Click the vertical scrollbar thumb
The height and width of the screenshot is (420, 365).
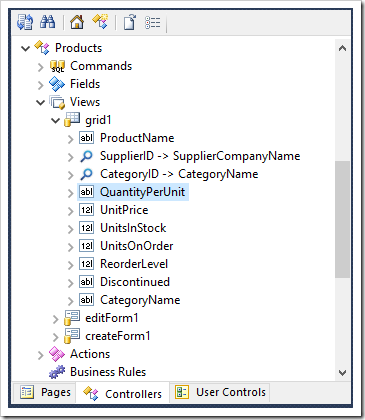pyautogui.click(x=342, y=219)
